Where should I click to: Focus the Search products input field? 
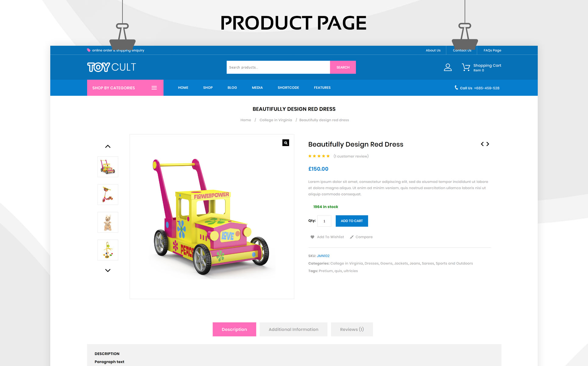pos(278,67)
